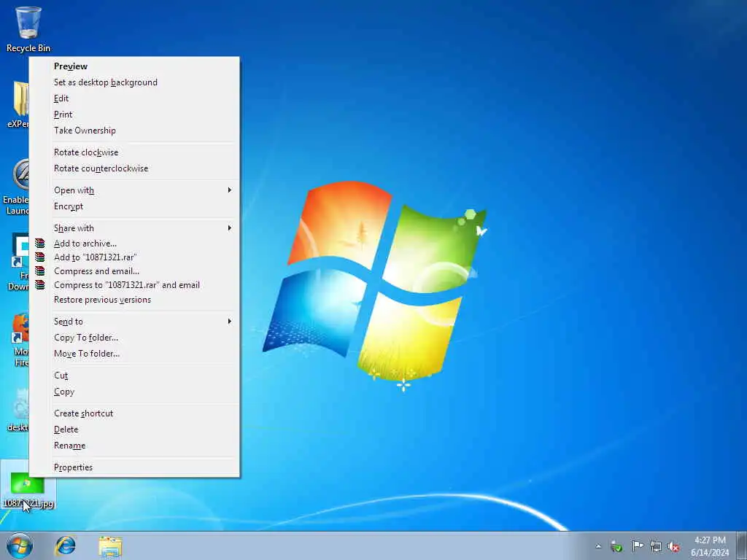Choose Add to archive...
Image resolution: width=747 pixels, height=560 pixels.
pos(134,244)
